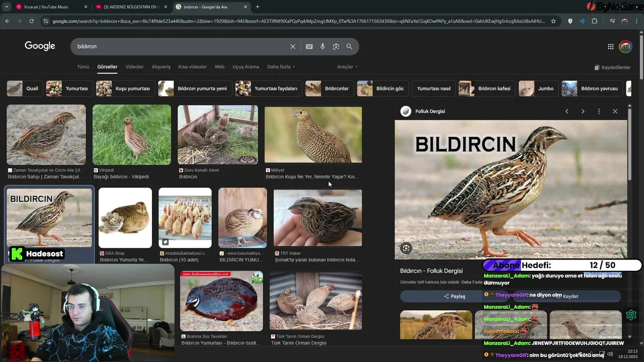This screenshot has width=644, height=362.
Task: Select the Jumbo chip
Action: tap(538, 88)
